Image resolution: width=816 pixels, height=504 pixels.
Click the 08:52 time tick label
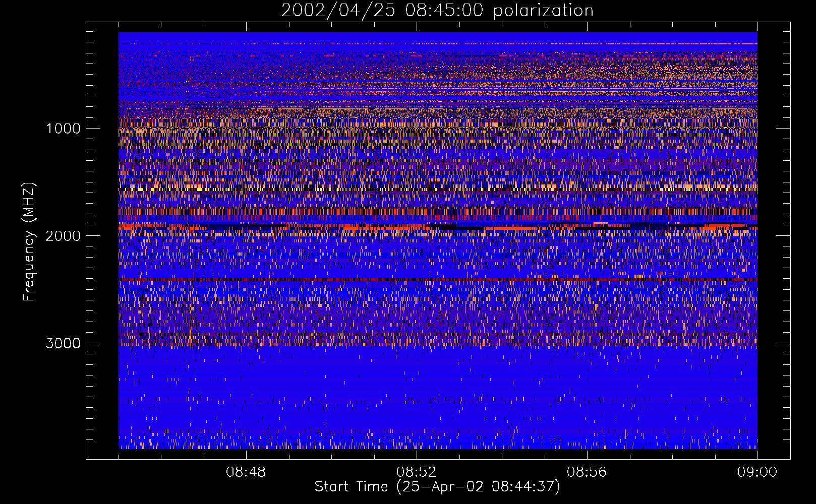click(x=417, y=472)
